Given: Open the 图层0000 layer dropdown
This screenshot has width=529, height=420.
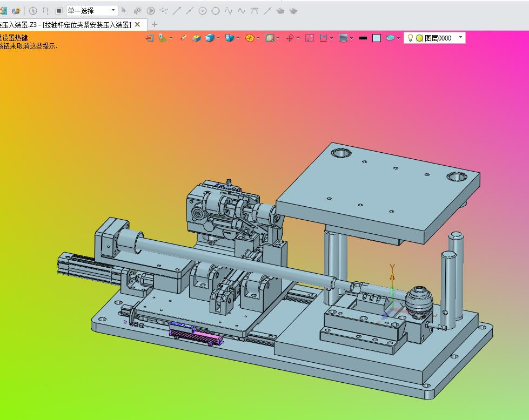Looking at the screenshot, I should click(461, 37).
